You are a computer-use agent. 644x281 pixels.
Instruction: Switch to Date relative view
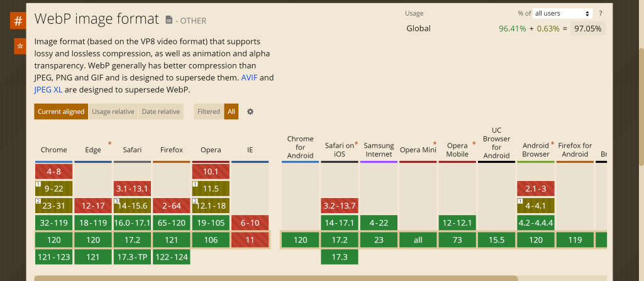coord(161,112)
